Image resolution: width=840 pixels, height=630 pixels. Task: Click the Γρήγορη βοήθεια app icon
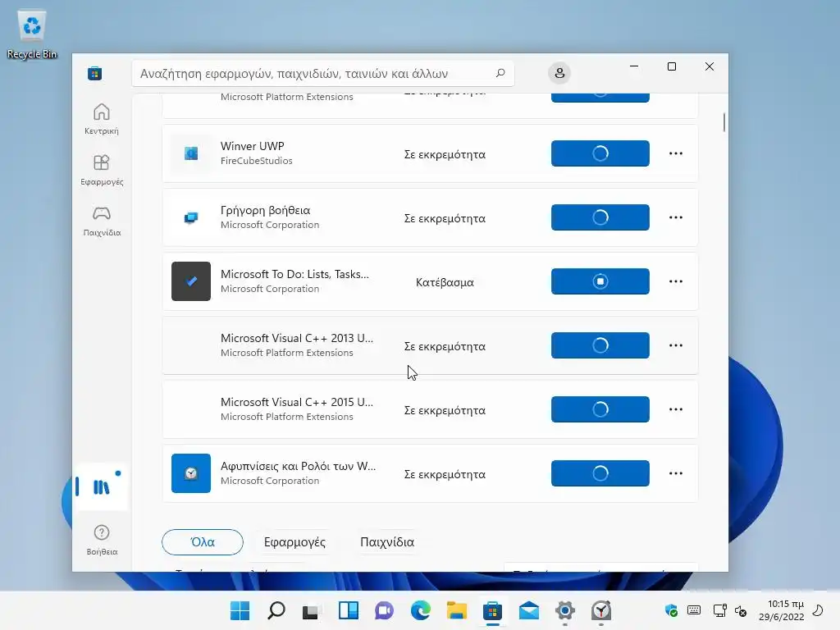coord(190,217)
